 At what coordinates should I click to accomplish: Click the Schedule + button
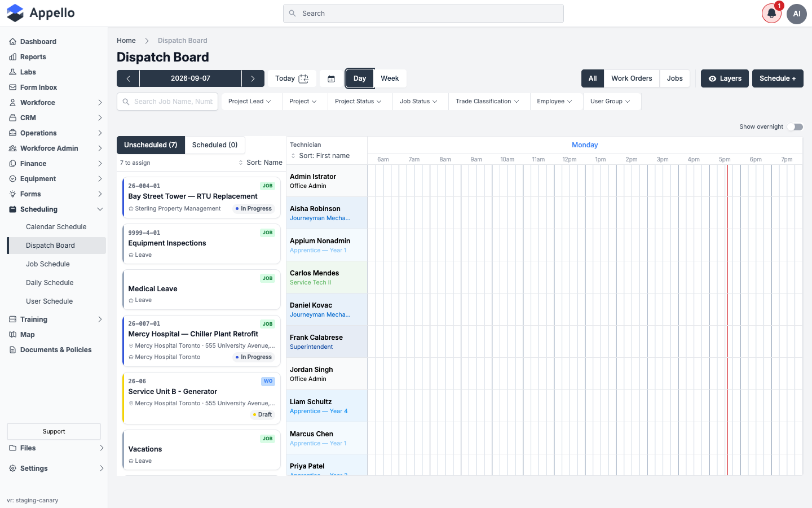tap(778, 78)
